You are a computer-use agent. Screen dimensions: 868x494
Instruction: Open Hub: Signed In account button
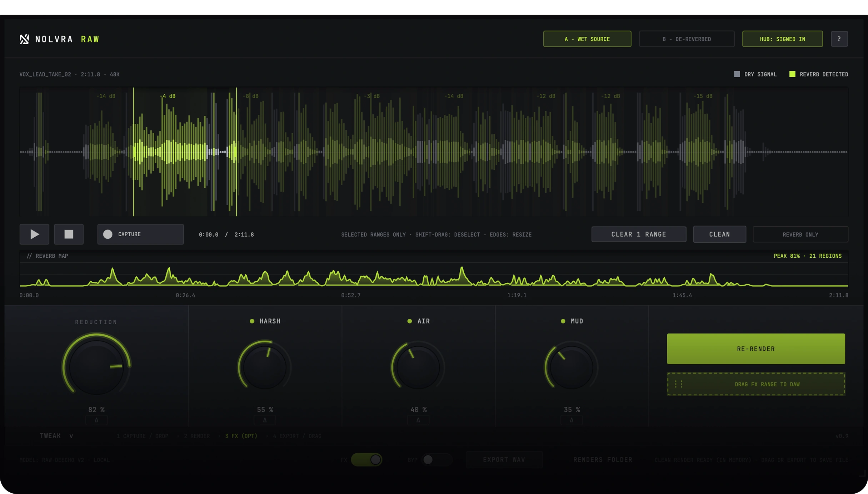(x=782, y=39)
